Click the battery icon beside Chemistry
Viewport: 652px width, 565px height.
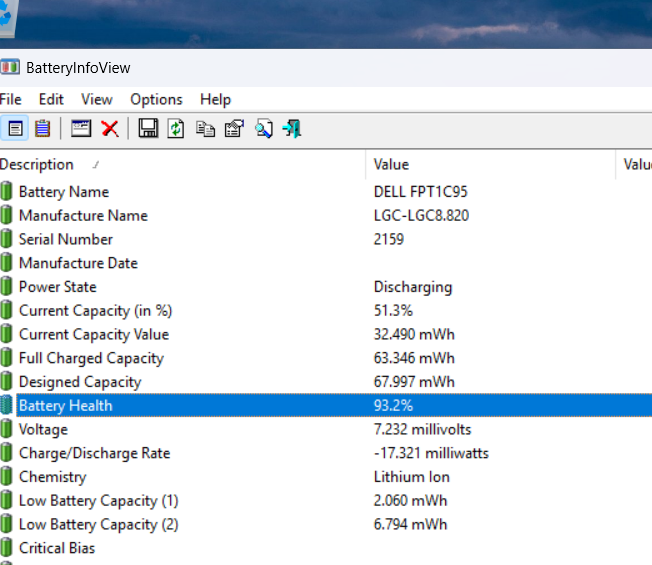point(6,476)
